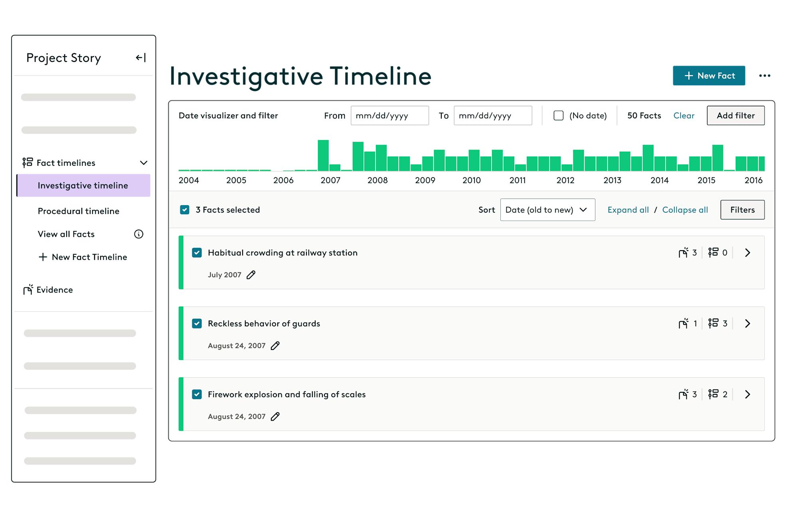The height and width of the screenshot is (532, 798).
Task: Click the Filters button
Action: [743, 210]
